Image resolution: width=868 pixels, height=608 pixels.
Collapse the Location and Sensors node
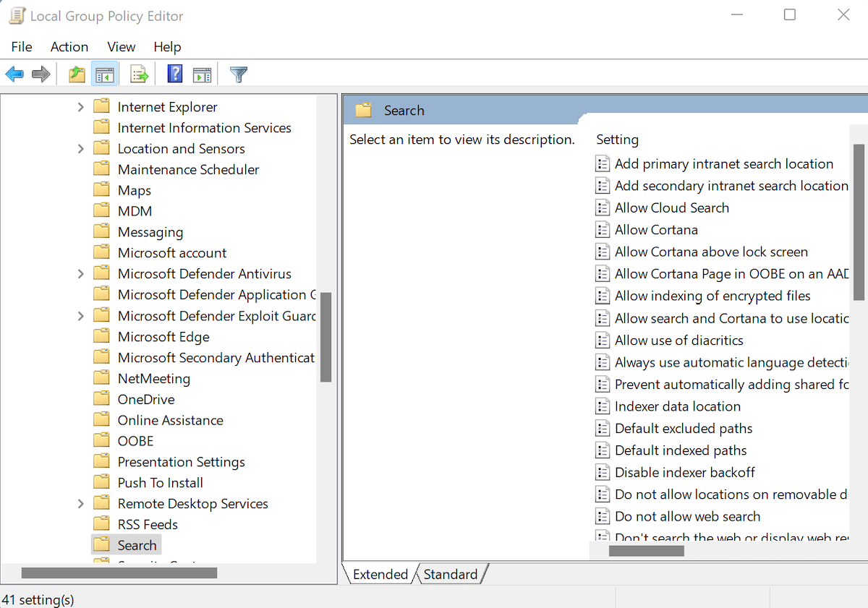(80, 148)
